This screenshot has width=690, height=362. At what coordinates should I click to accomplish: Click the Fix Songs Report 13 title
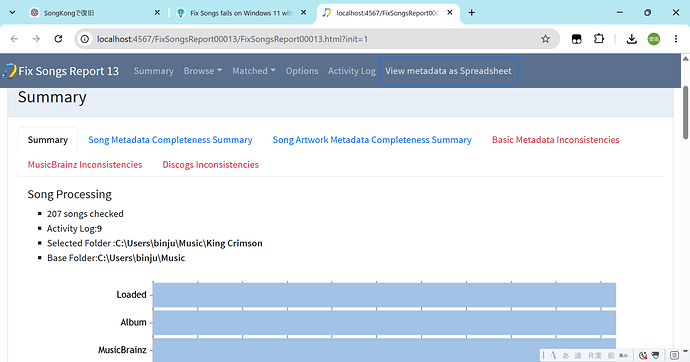69,71
